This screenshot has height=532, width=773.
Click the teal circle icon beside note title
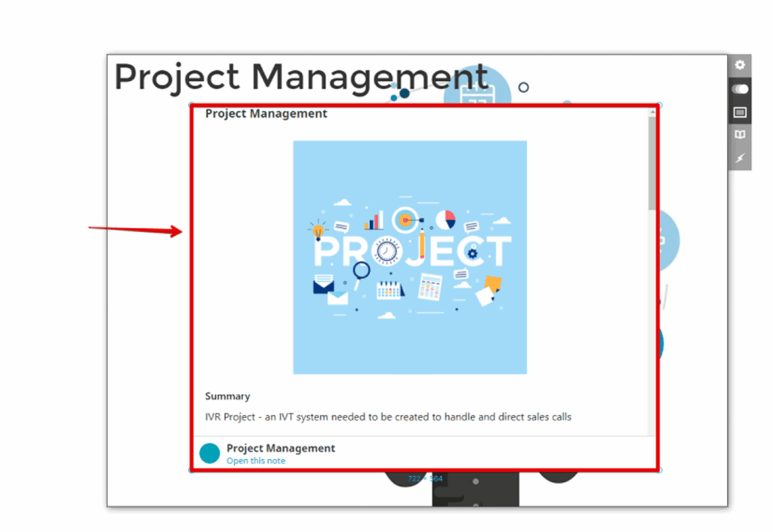click(210, 453)
